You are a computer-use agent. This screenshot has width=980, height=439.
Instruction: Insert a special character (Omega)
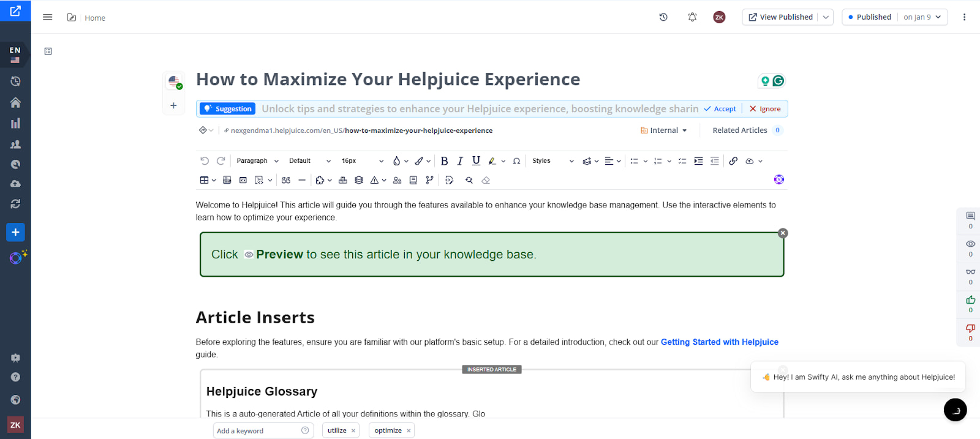click(516, 161)
